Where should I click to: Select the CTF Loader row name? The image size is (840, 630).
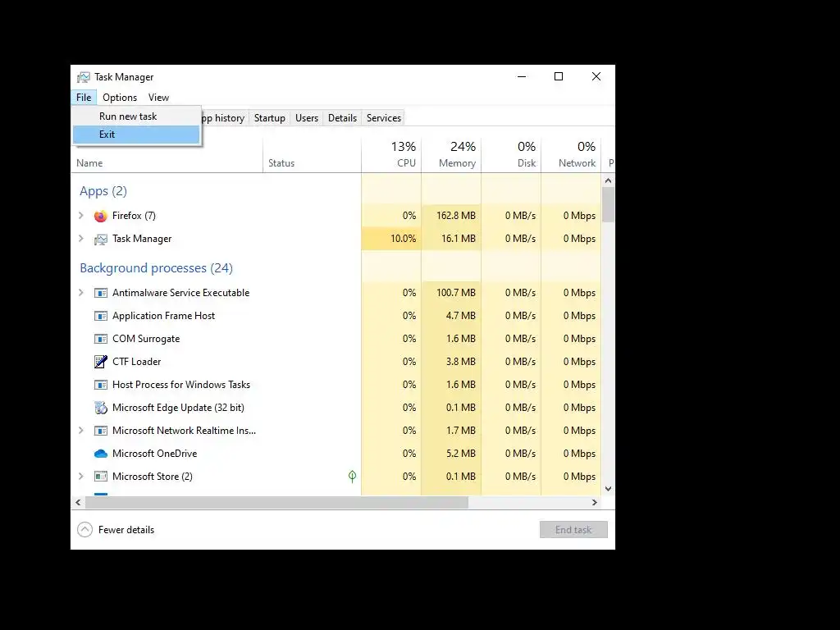(x=137, y=362)
